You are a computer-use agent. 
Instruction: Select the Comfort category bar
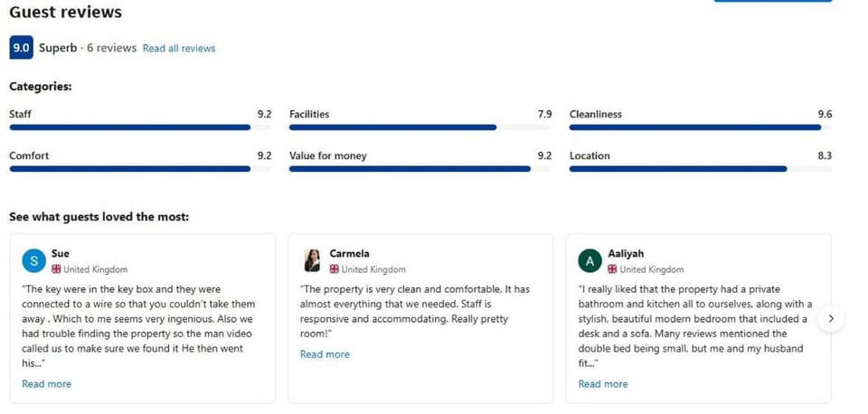tap(140, 168)
